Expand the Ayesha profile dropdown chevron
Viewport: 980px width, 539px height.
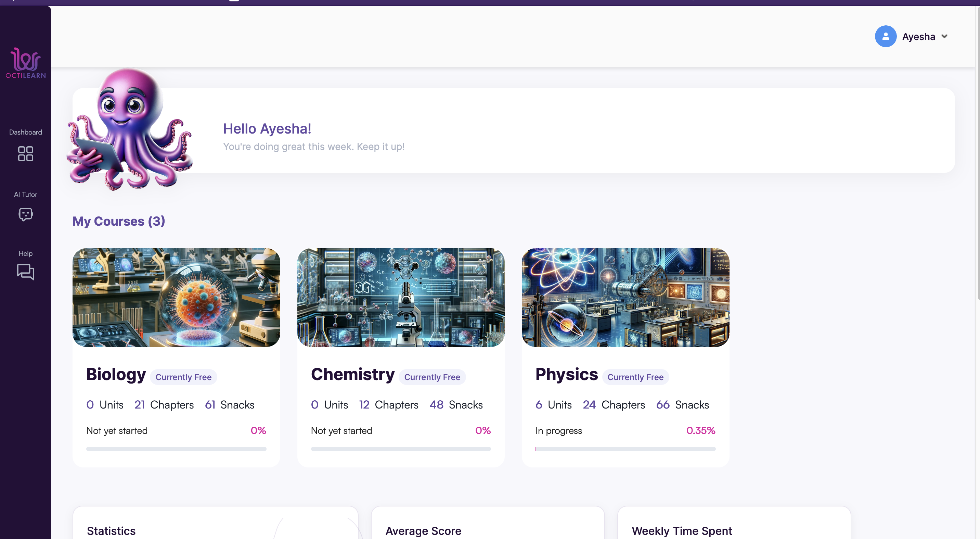(945, 36)
